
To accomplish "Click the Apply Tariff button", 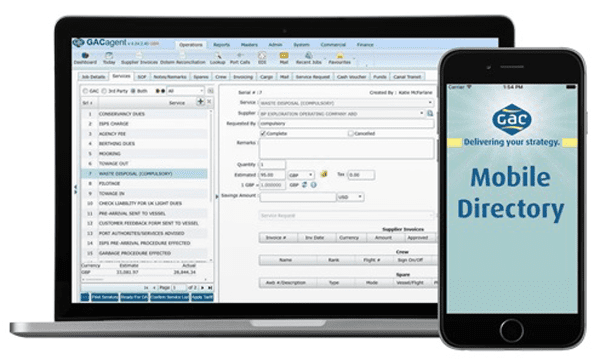I will 202,297.
